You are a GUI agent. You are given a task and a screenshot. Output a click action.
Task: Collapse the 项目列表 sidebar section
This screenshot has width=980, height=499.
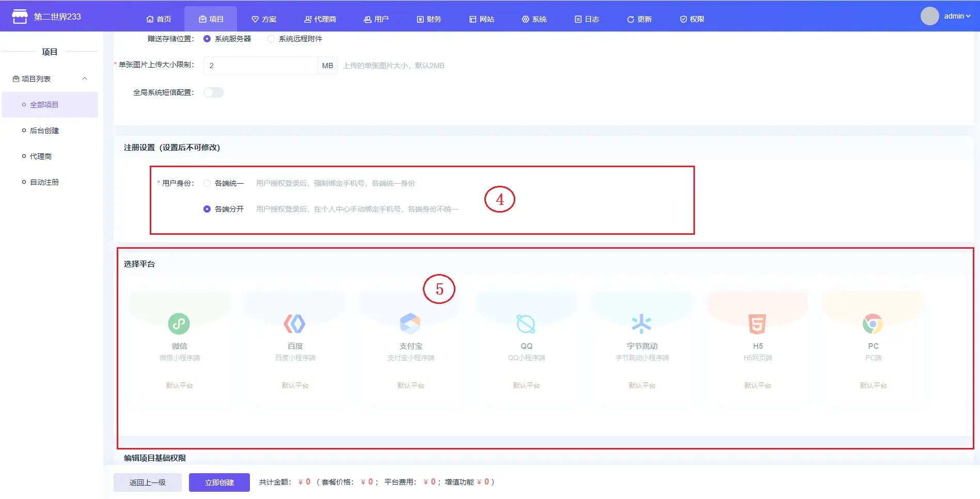(x=85, y=79)
